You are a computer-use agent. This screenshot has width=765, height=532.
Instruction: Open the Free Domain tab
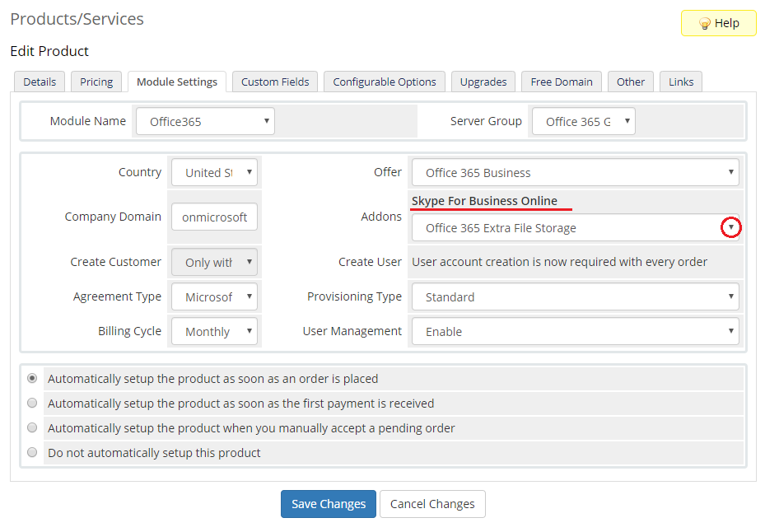click(x=562, y=82)
